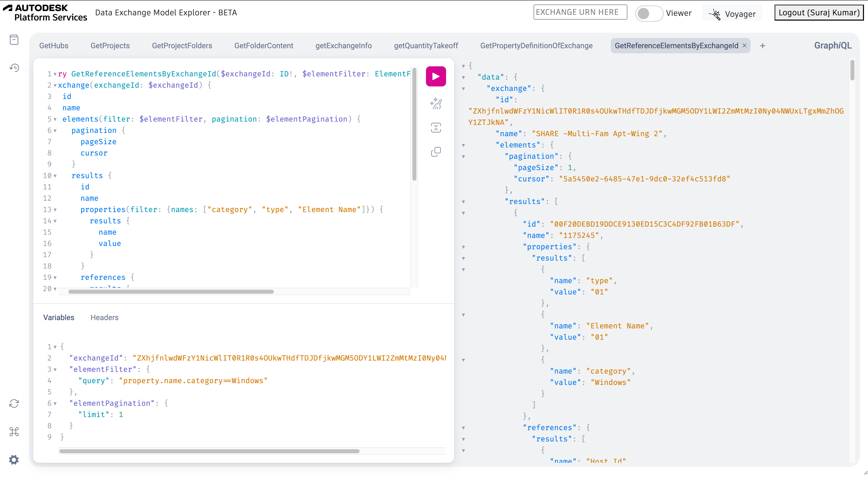The height and width of the screenshot is (499, 868).
Task: Click the Autodesk Platform Services logo
Action: (45, 13)
